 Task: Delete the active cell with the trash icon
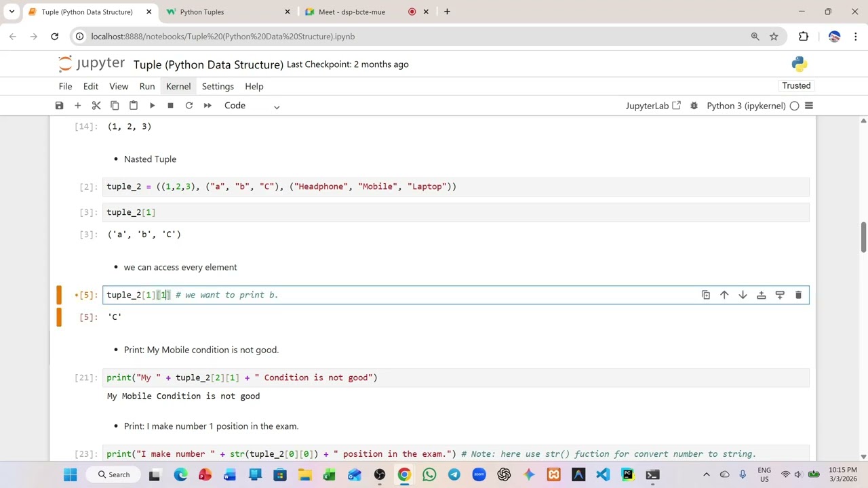tap(798, 295)
